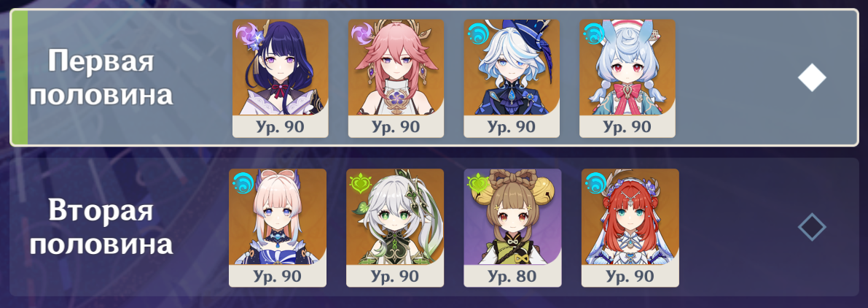
Task: Choose the white-haired character with blue top hat
Action: tap(512, 78)
